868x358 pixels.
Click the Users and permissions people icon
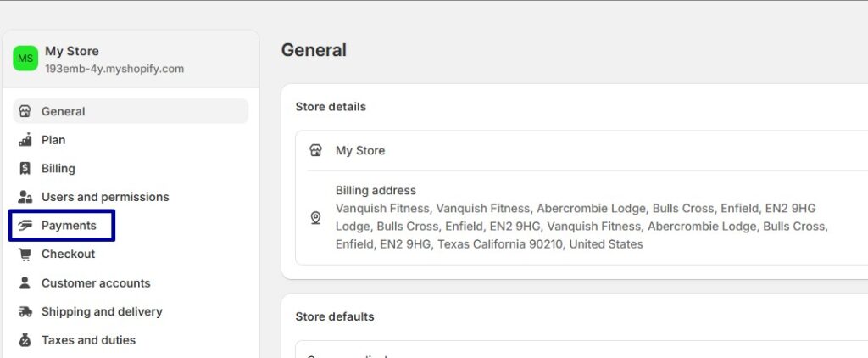(25, 197)
